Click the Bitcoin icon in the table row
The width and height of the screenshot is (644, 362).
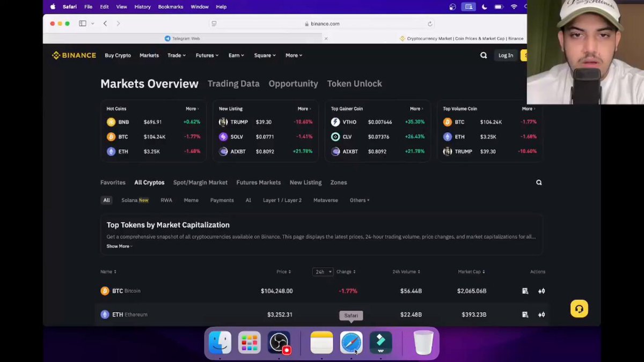point(105,291)
